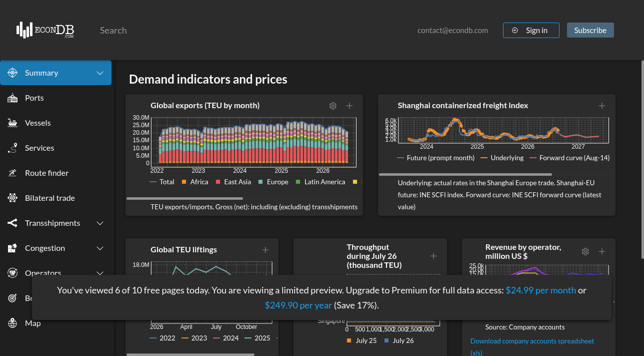Expand the Congestion submenu chevron
This screenshot has height=356, width=644.
click(100, 248)
